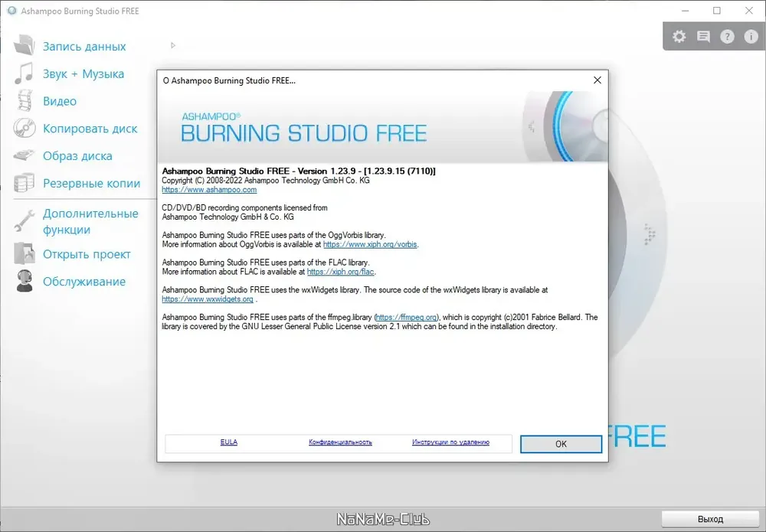Open the www.wxwidgets.org link

(208, 299)
